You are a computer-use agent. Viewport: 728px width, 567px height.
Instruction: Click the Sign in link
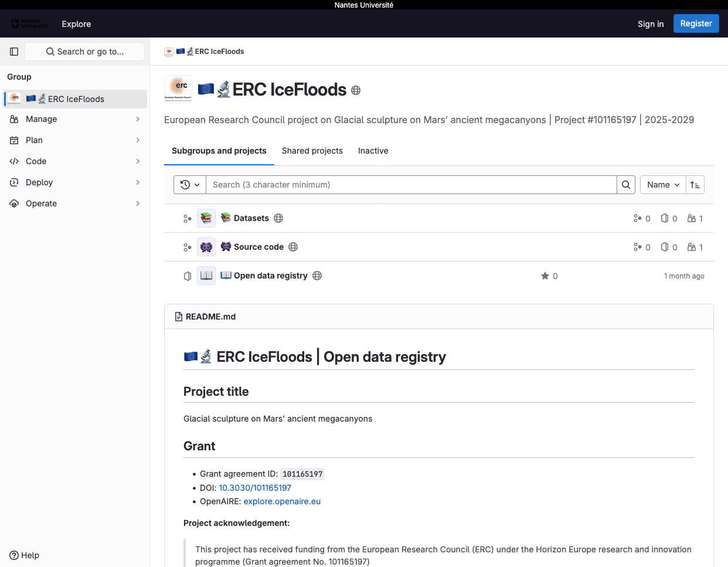coord(651,24)
